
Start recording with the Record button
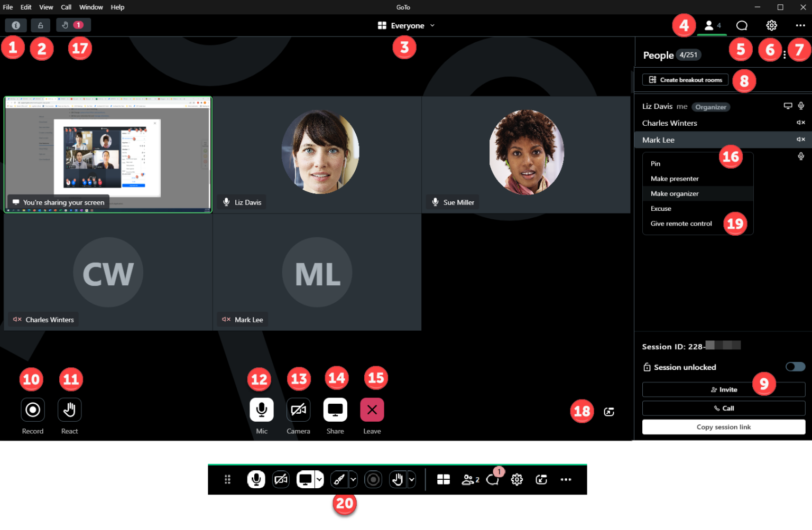(32, 410)
